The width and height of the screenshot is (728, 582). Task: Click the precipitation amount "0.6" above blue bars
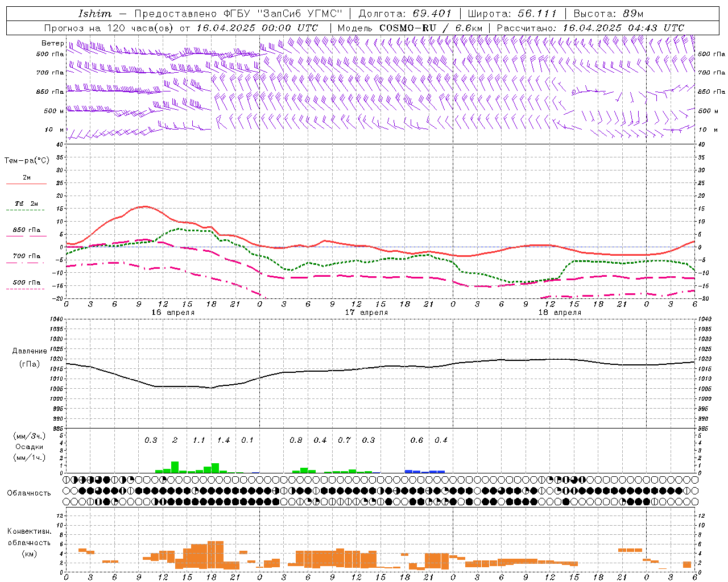(417, 440)
